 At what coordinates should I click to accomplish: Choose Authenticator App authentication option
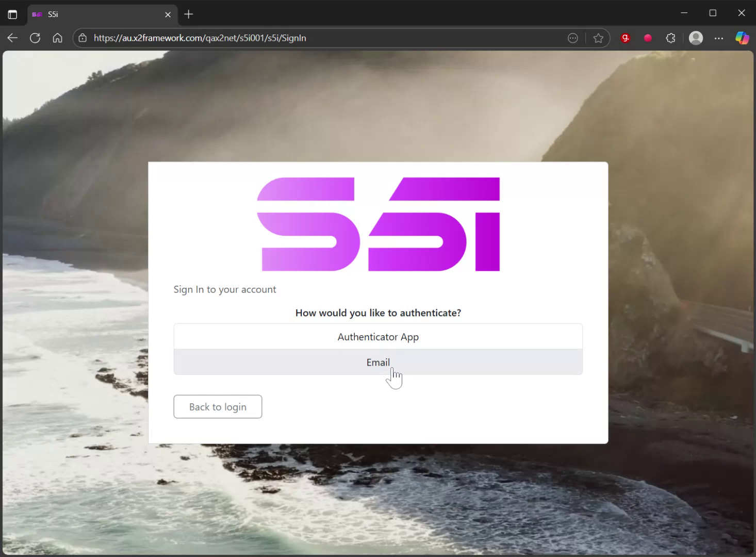[378, 337]
